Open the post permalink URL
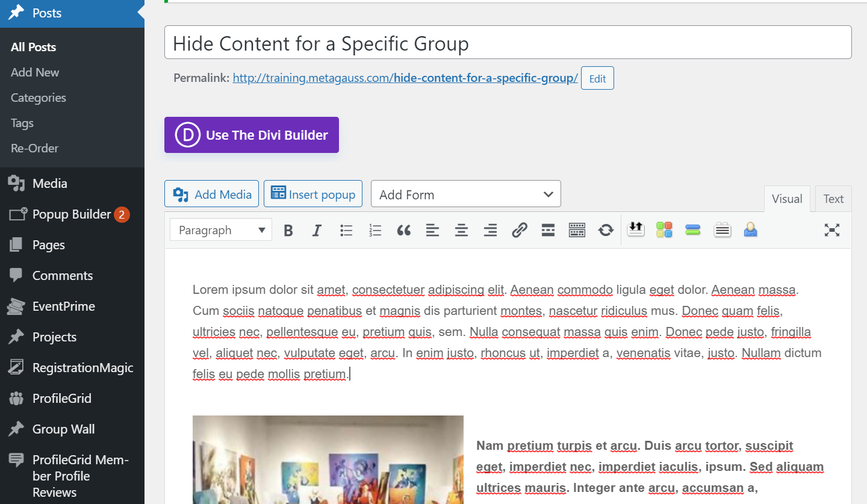This screenshot has height=504, width=867. [405, 78]
